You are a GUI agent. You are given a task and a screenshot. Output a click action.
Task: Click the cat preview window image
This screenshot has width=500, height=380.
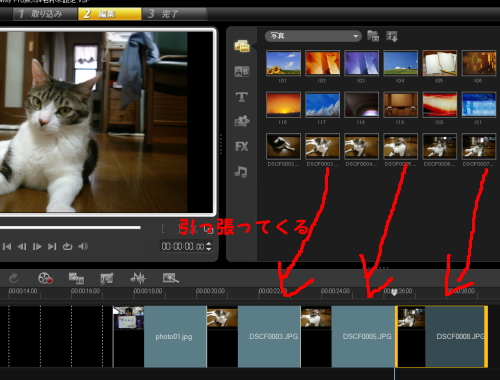click(93, 122)
